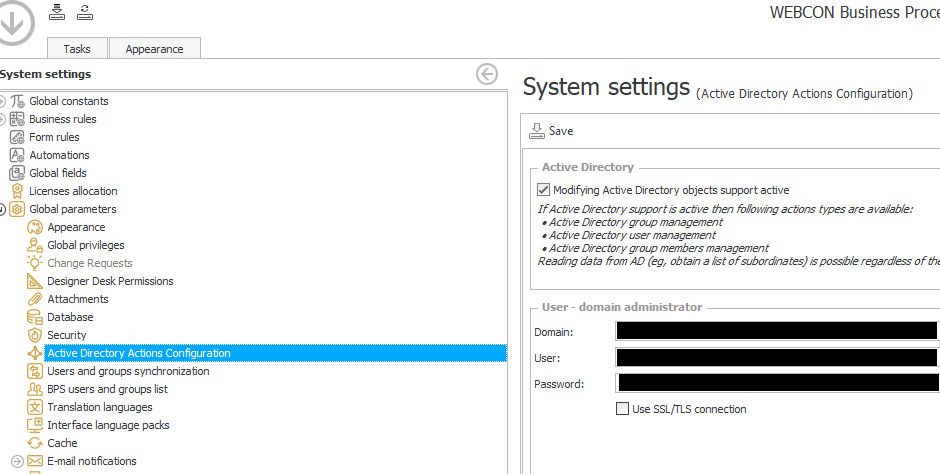Click the save toolbar icon at top

click(57, 11)
